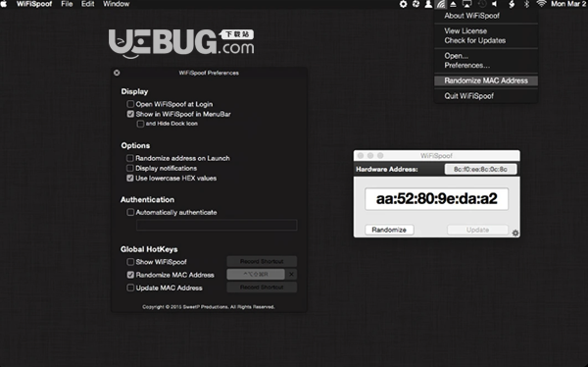Open the Apple menu
588x367 pixels.
(3, 4)
